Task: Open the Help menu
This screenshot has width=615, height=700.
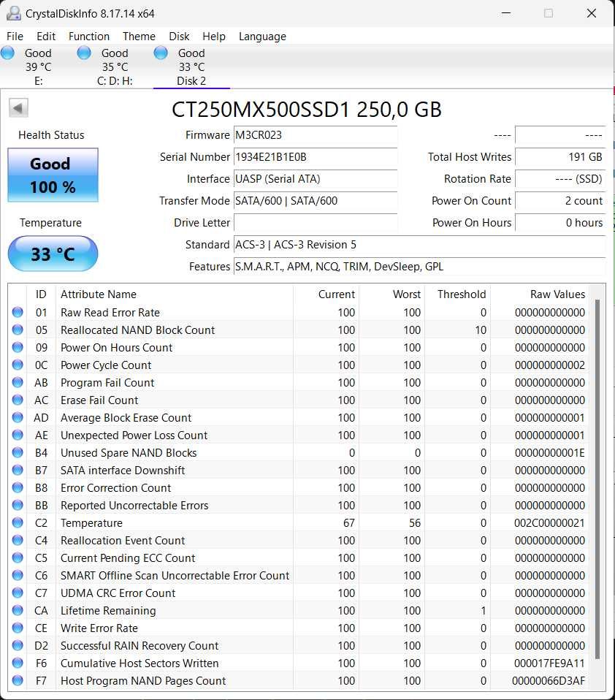Action: (214, 36)
